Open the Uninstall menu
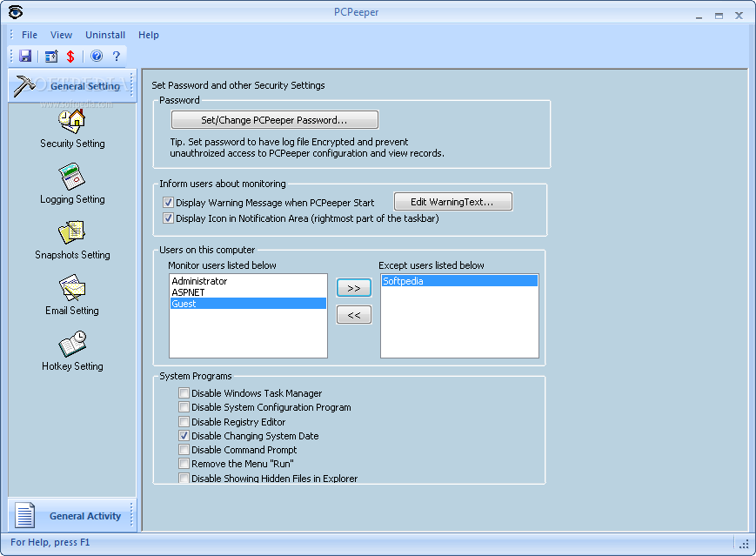 105,35
